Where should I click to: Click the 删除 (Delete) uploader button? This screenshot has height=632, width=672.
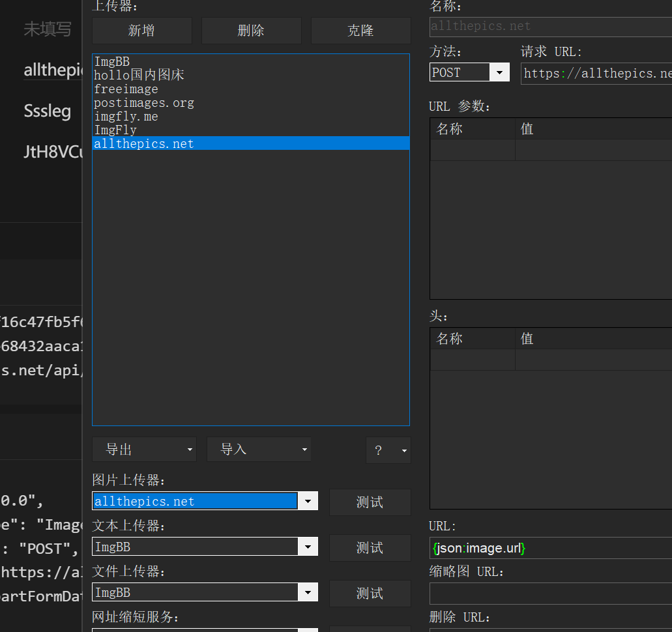pyautogui.click(x=251, y=31)
